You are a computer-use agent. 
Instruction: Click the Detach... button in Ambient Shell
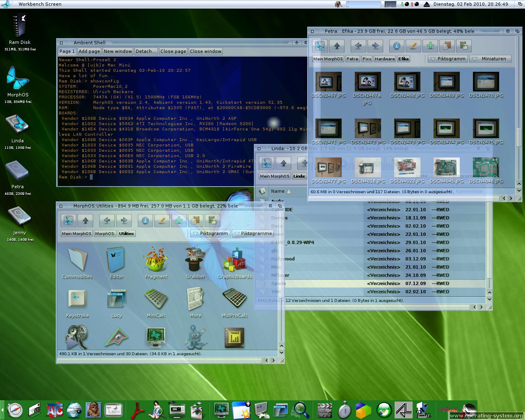tap(146, 51)
